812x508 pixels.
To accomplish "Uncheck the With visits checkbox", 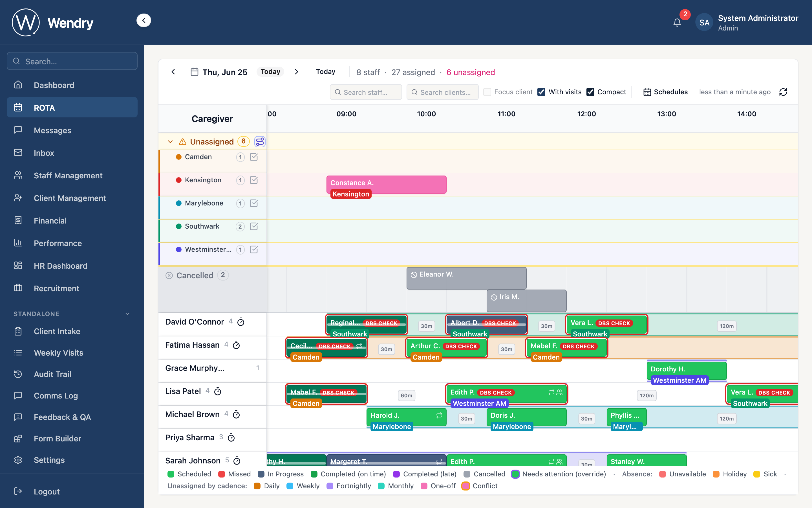I will point(541,92).
